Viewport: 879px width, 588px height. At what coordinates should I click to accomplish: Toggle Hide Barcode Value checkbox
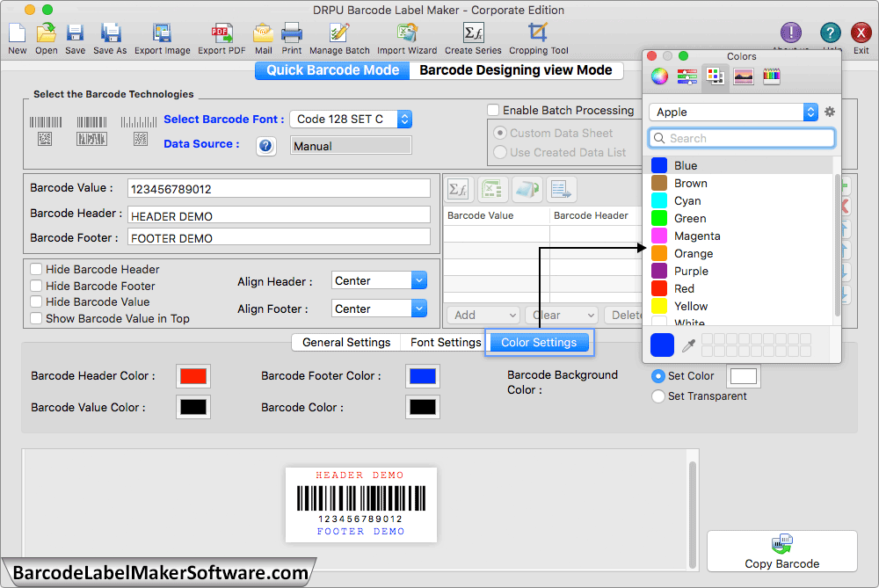click(x=36, y=301)
